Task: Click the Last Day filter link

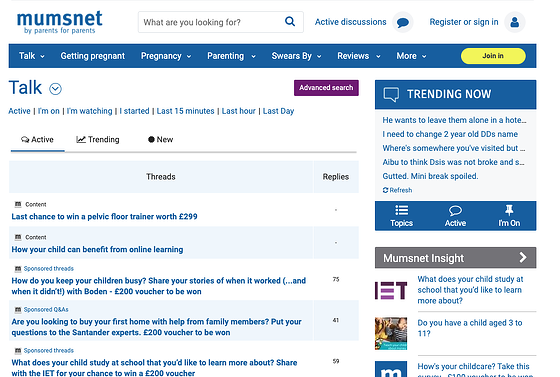Action: coord(279,111)
